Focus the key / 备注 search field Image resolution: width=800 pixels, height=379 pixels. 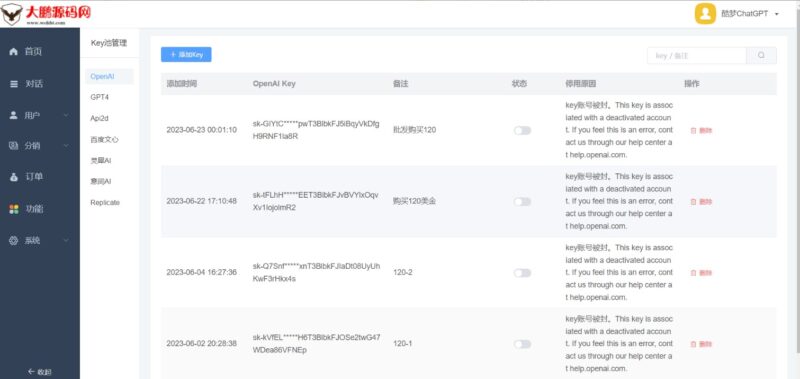pos(696,56)
